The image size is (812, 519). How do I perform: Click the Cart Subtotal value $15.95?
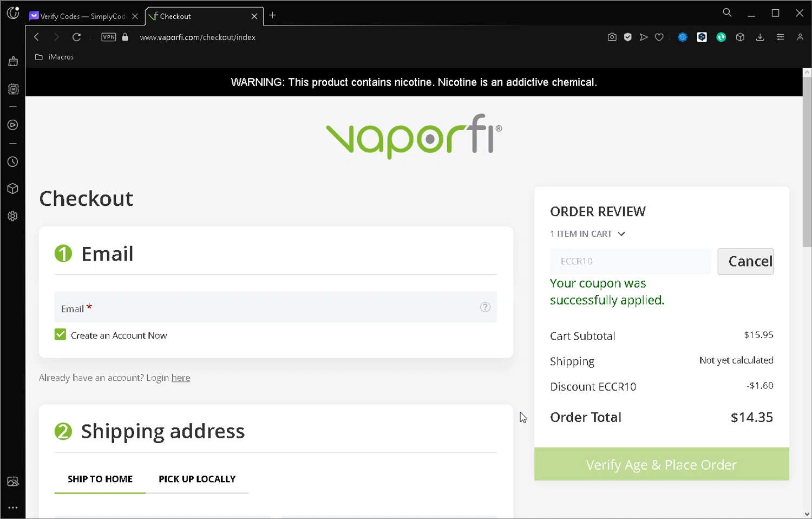[758, 335]
